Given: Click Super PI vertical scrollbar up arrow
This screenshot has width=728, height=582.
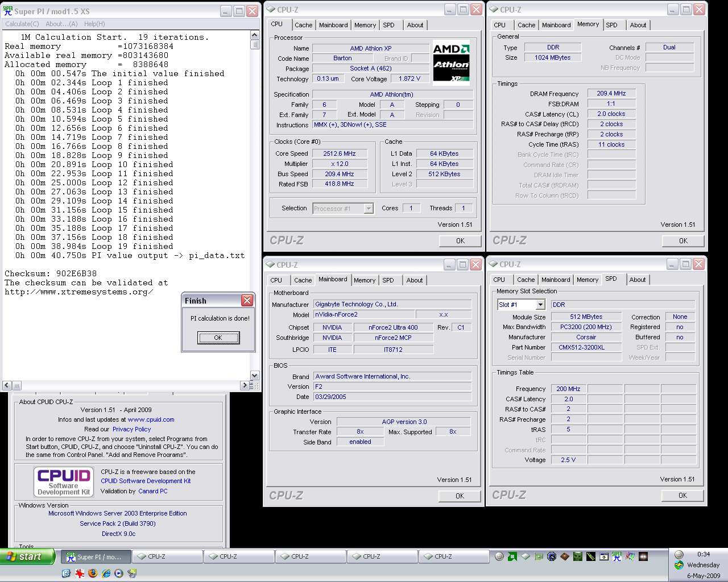Looking at the screenshot, I should pyautogui.click(x=255, y=35).
